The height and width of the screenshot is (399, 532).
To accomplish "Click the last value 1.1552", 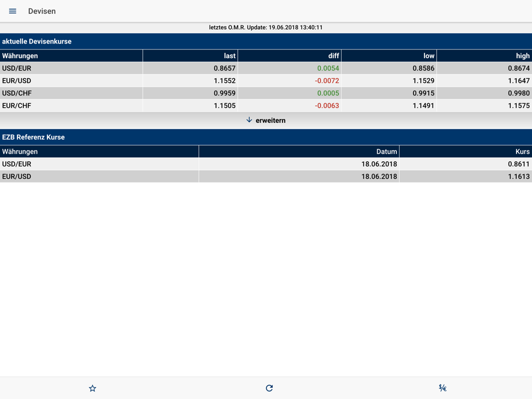I will pos(225,81).
